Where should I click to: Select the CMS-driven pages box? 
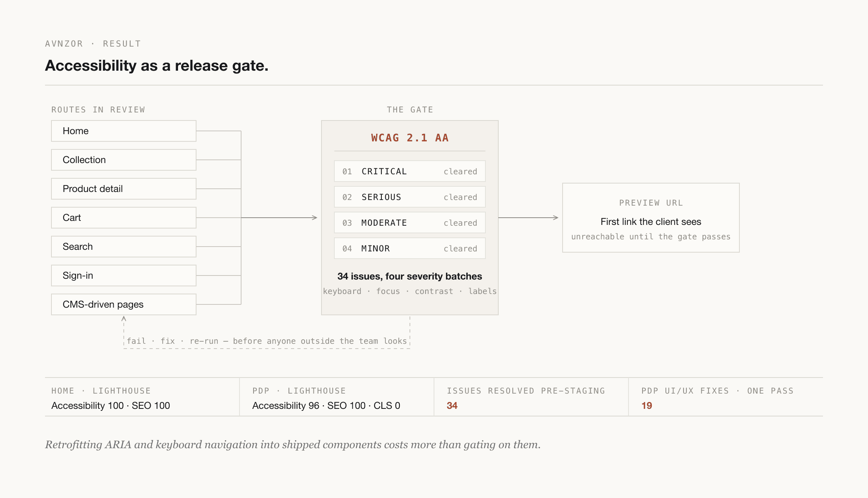[x=124, y=304]
